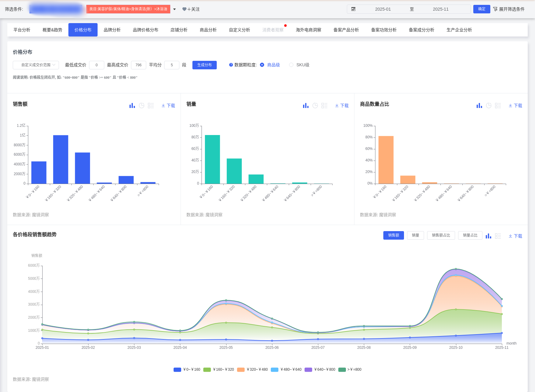Go to the 海外电商洞察 tab

pyautogui.click(x=308, y=30)
